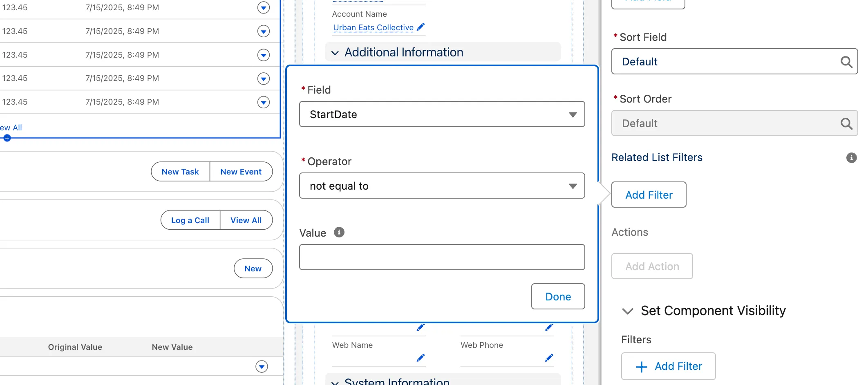The width and height of the screenshot is (868, 385).
Task: Click the pencil icon beside Urban Eats Collective
Action: point(421,27)
